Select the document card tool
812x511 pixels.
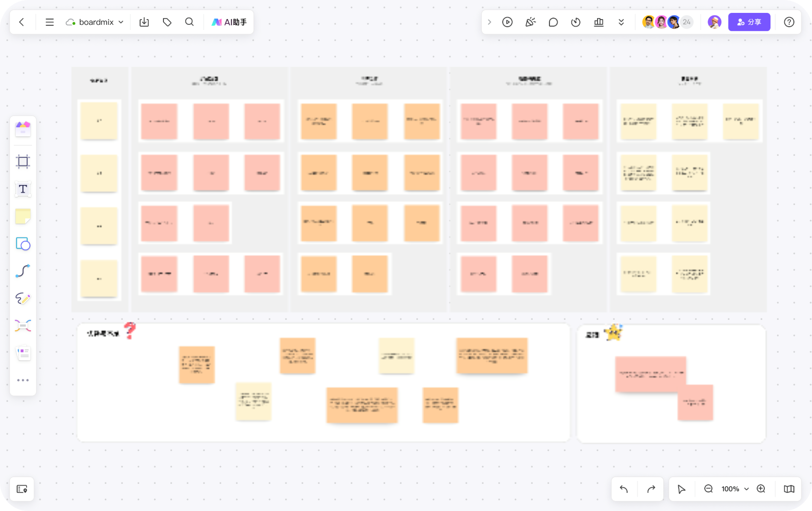click(23, 353)
